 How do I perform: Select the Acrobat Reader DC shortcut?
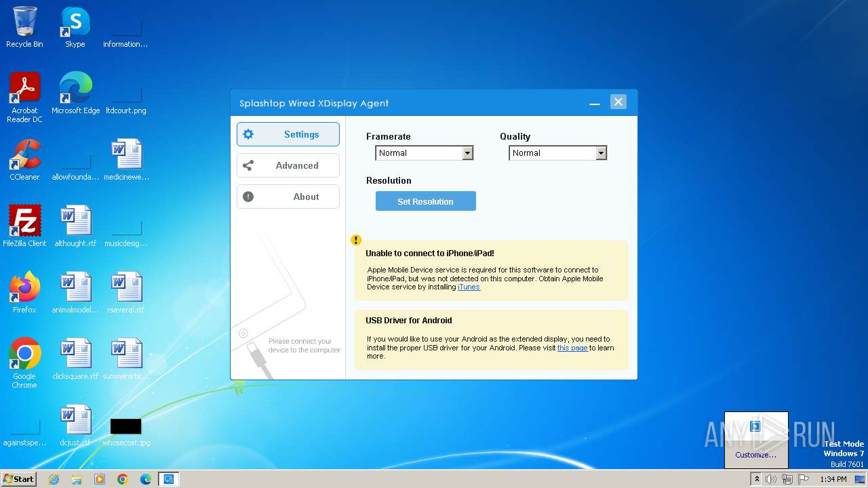24,98
